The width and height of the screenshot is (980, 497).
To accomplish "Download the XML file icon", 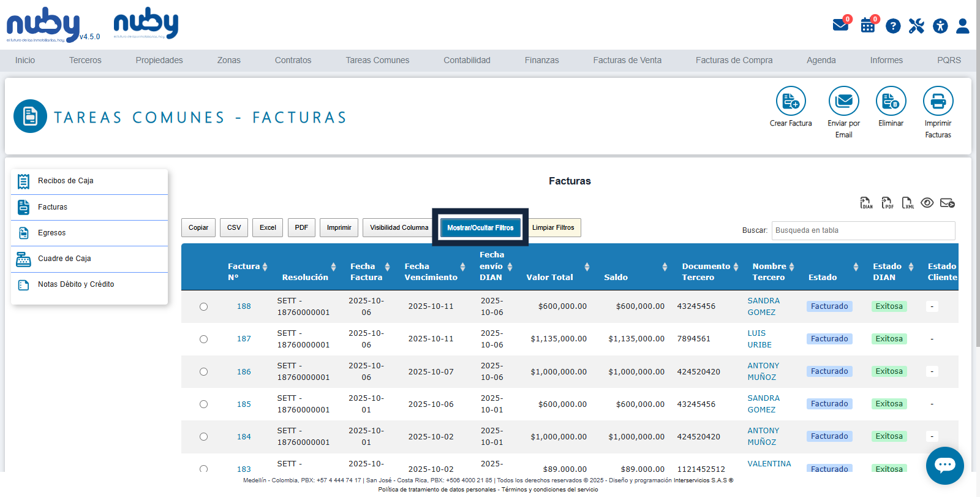I will [908, 203].
